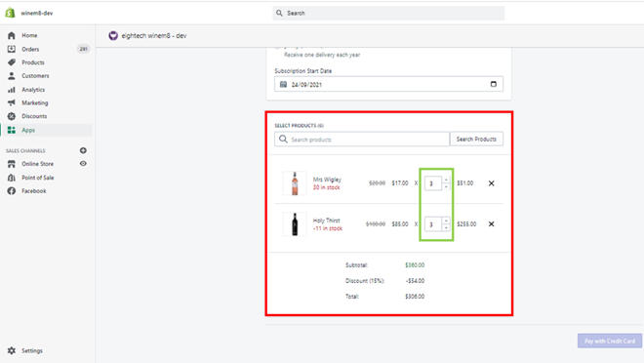Click the Point of Sale bag icon
Viewport: 644px width, 363px height.
12,178
